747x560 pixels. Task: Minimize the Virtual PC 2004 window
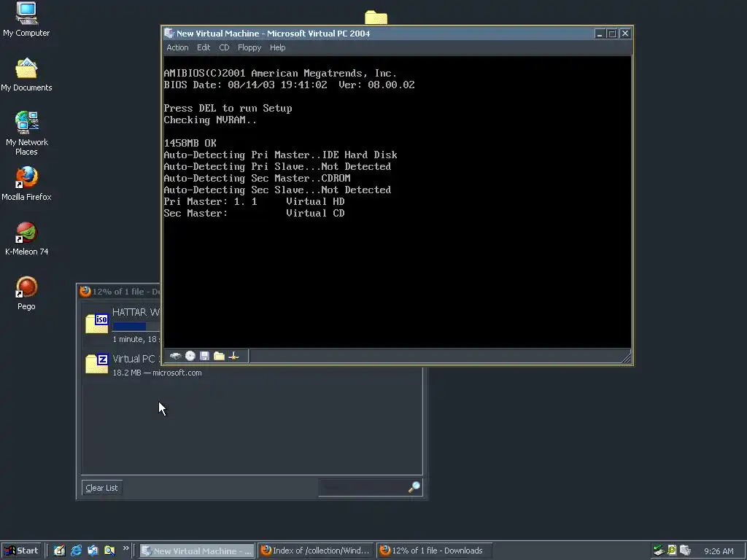pyautogui.click(x=600, y=34)
